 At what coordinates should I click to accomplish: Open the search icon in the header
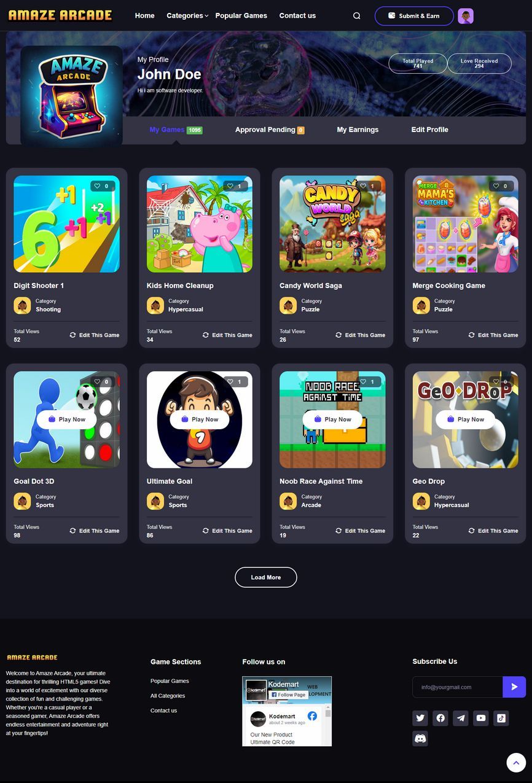coord(357,16)
